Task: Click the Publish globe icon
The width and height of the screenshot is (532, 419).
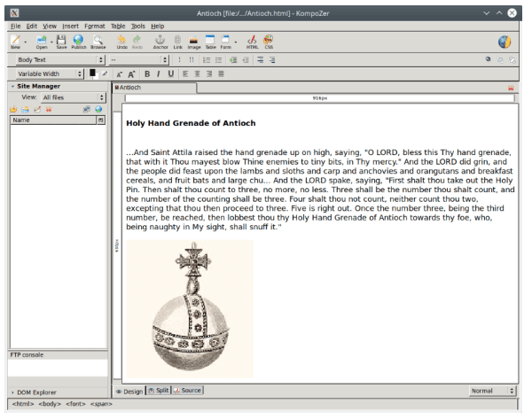Action: click(78, 42)
